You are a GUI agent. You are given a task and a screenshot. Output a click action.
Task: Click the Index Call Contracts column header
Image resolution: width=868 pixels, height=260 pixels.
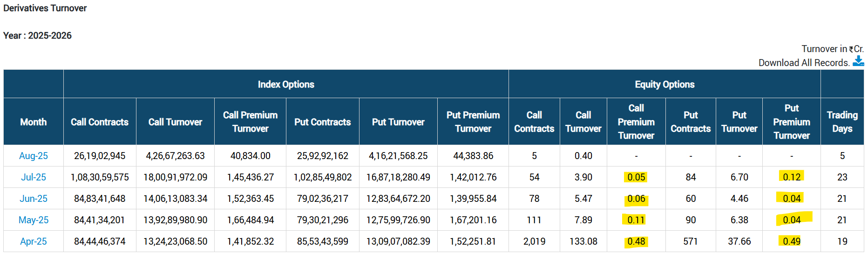[100, 122]
